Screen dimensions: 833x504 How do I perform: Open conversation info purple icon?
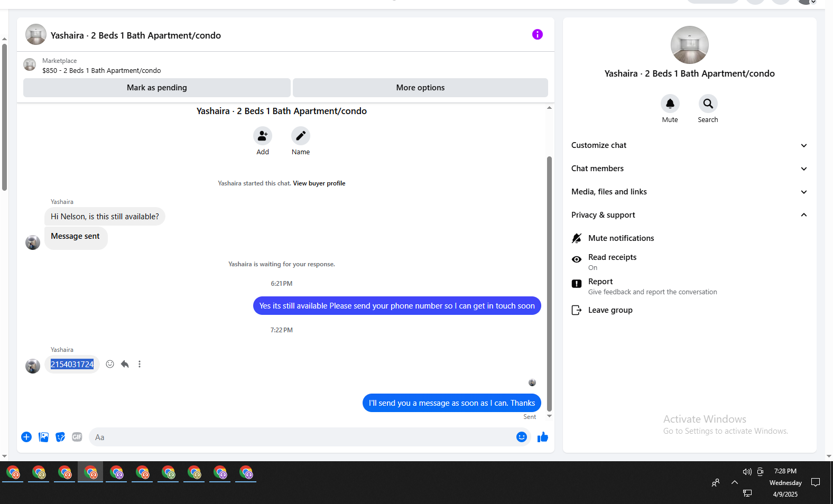[x=537, y=34]
